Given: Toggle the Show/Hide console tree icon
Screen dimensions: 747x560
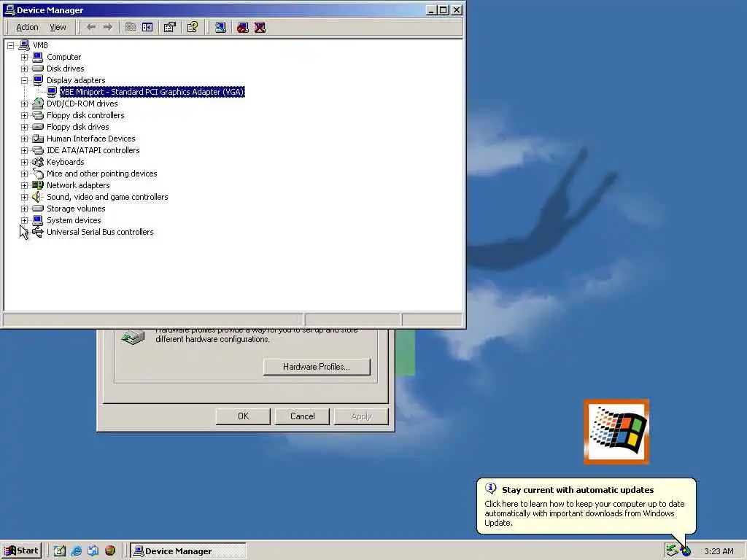Looking at the screenshot, I should 147,27.
